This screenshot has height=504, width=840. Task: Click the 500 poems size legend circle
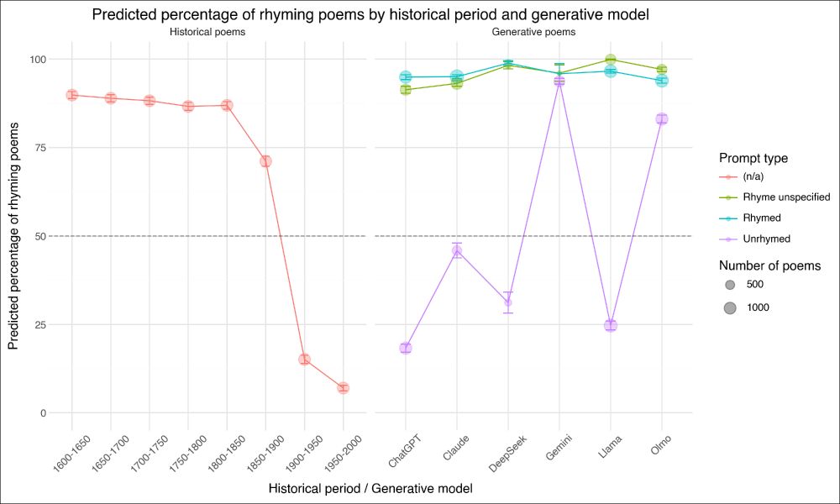[x=728, y=286]
